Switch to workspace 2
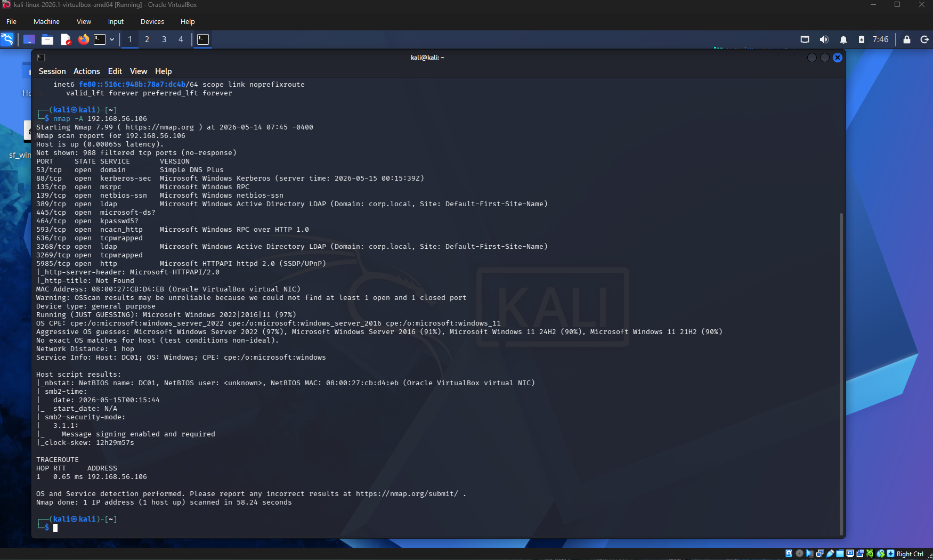933x560 pixels. [x=147, y=39]
